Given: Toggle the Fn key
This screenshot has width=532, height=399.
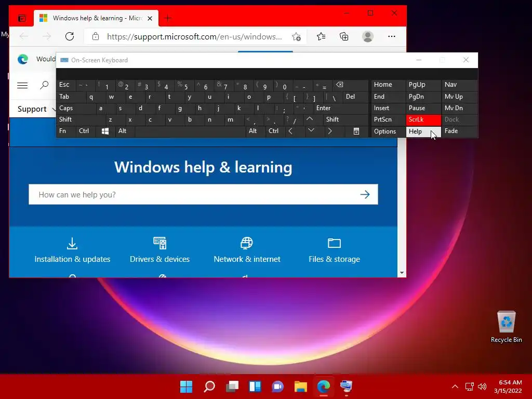Looking at the screenshot, I should (x=66, y=131).
